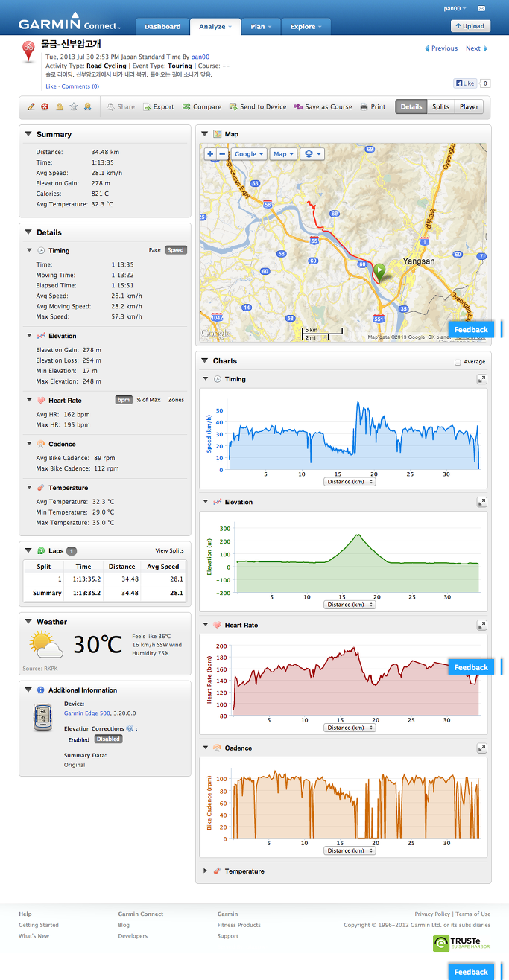Set Elevation Corrections to Disabled
Screen dimensions: 509x980
click(108, 739)
